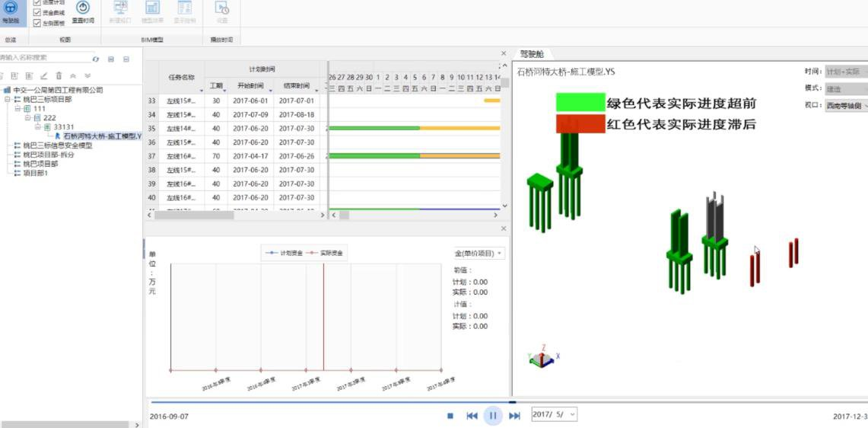Screen dimensions: 868x428
Task: Close the funds curve chart panel
Action: pos(503,228)
